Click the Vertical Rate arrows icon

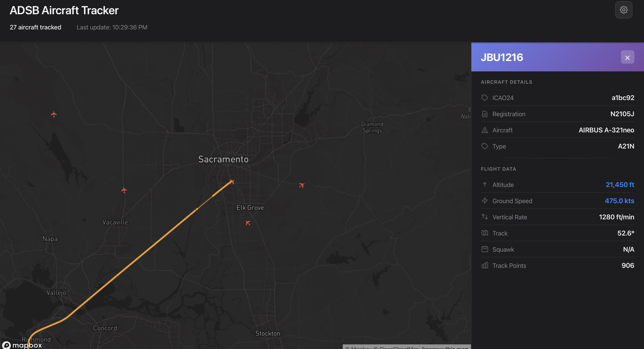485,217
